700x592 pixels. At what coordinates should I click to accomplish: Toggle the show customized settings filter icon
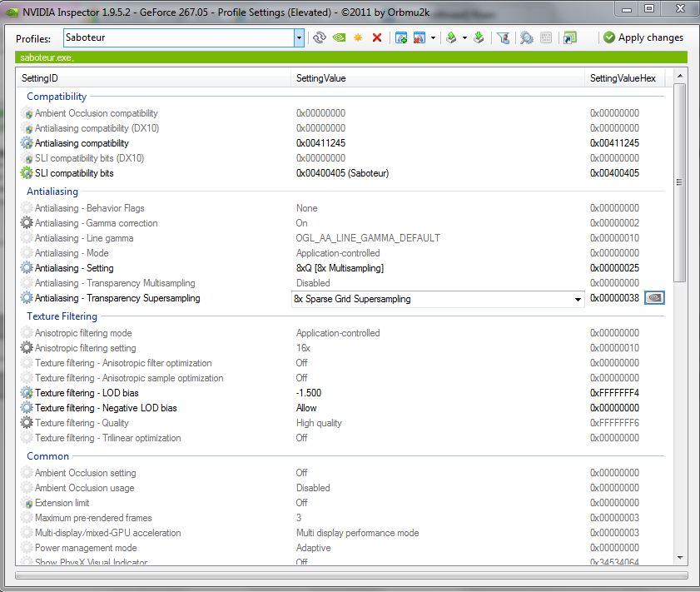coord(503,38)
